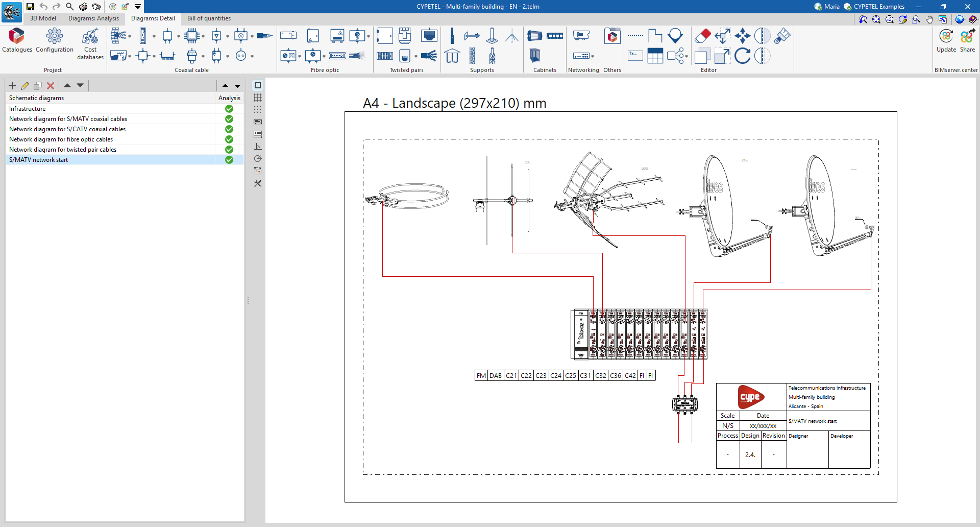
Task: Toggle the grid display in side toolbar
Action: [258, 98]
